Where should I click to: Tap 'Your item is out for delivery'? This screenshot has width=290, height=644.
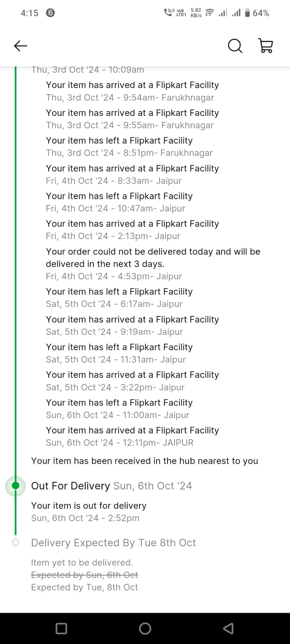click(89, 506)
